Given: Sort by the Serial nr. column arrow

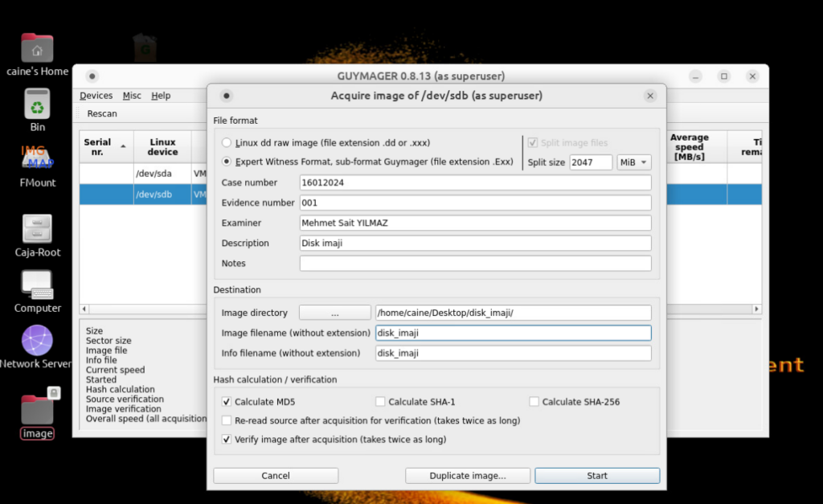Looking at the screenshot, I should click(123, 146).
